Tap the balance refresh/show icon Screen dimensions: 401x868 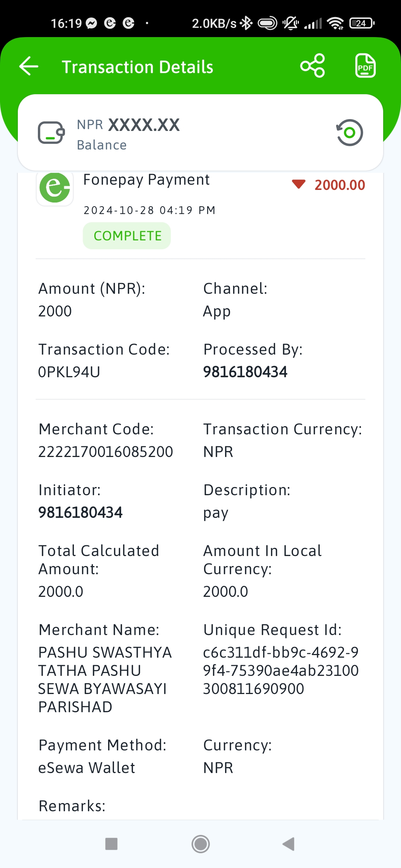click(x=349, y=132)
